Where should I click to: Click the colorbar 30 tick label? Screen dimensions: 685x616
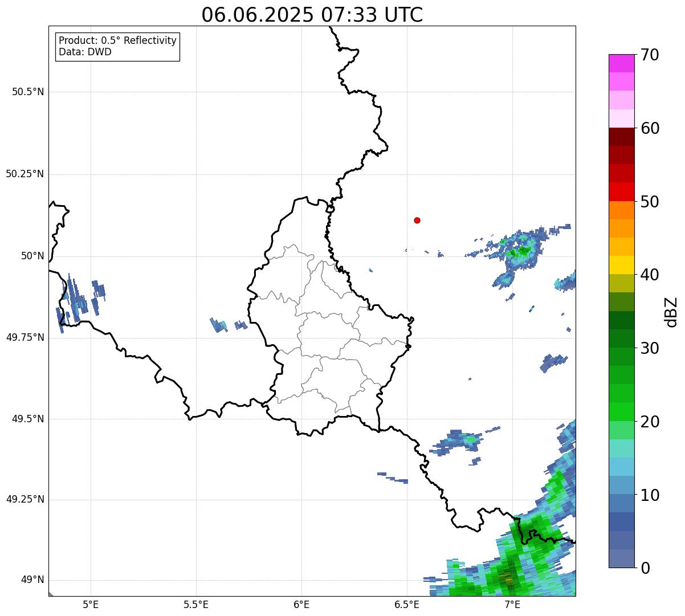pyautogui.click(x=650, y=348)
